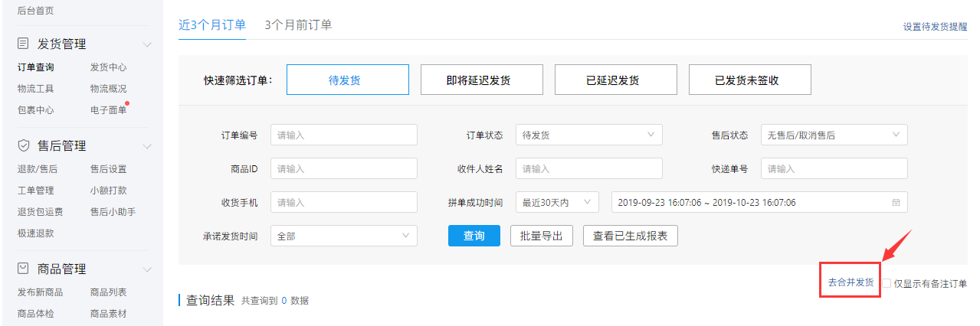Open 退货包运费 in sidebar
Viewport: 980px width, 326px height.
[40, 212]
